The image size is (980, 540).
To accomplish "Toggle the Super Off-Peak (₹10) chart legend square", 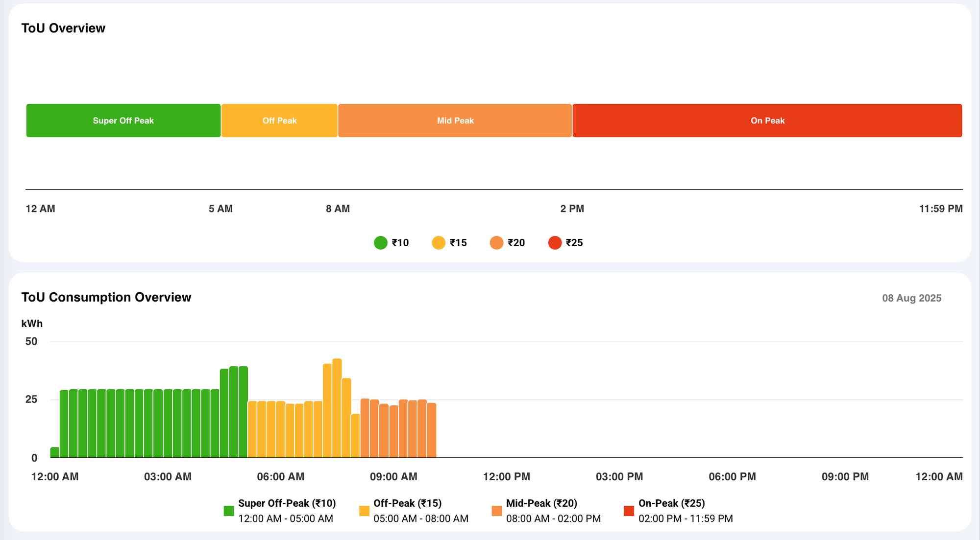I will click(x=228, y=511).
